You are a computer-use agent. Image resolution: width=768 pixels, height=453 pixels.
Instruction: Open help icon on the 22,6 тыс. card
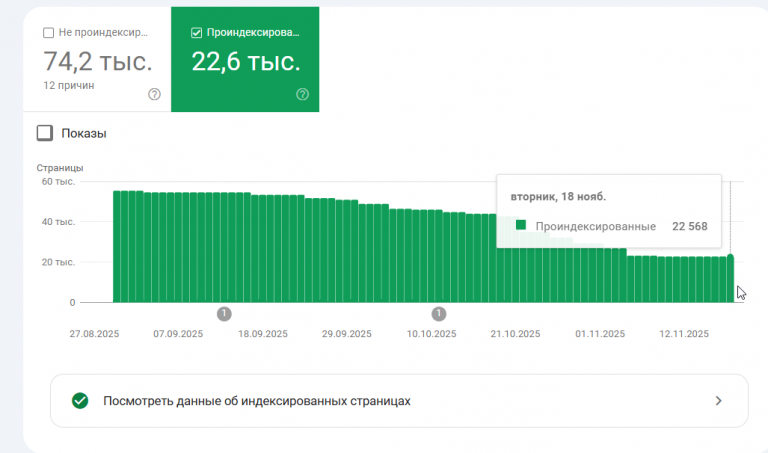[303, 94]
